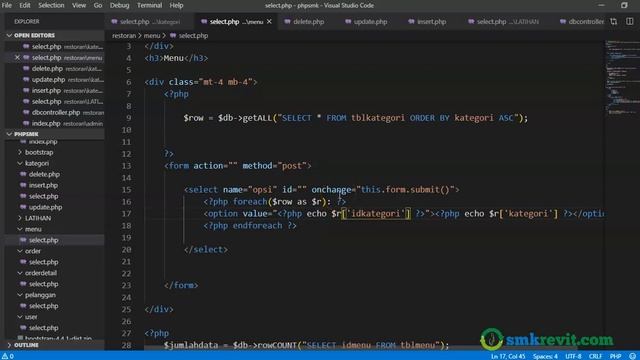Open the Terminal menu
Image resolution: width=640 pixels, height=360 pixels.
[x=149, y=5]
